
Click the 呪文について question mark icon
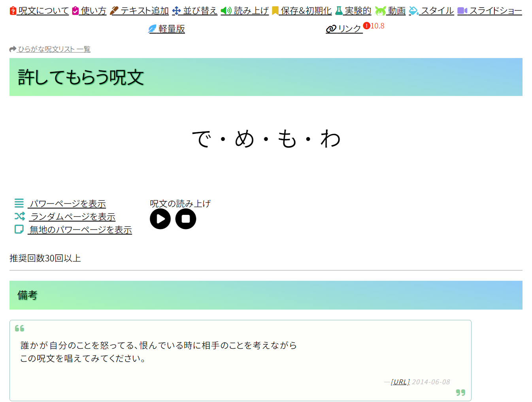coord(13,11)
